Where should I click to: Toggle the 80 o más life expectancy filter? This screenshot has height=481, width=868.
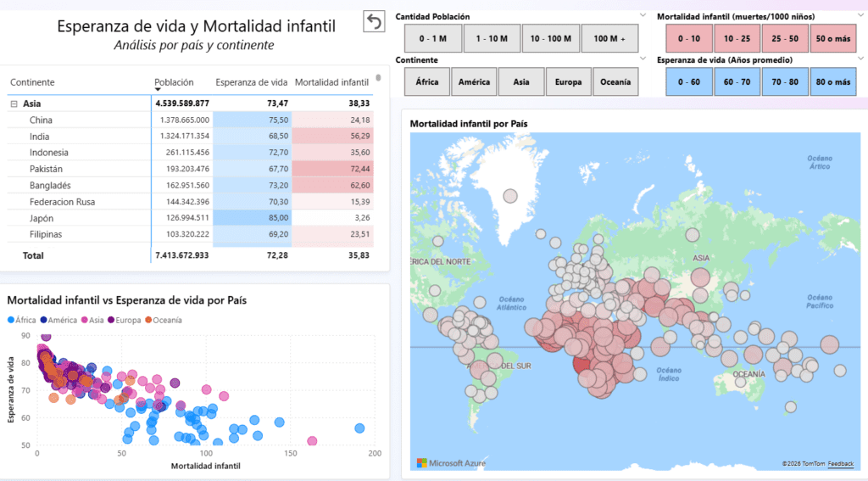click(x=832, y=82)
